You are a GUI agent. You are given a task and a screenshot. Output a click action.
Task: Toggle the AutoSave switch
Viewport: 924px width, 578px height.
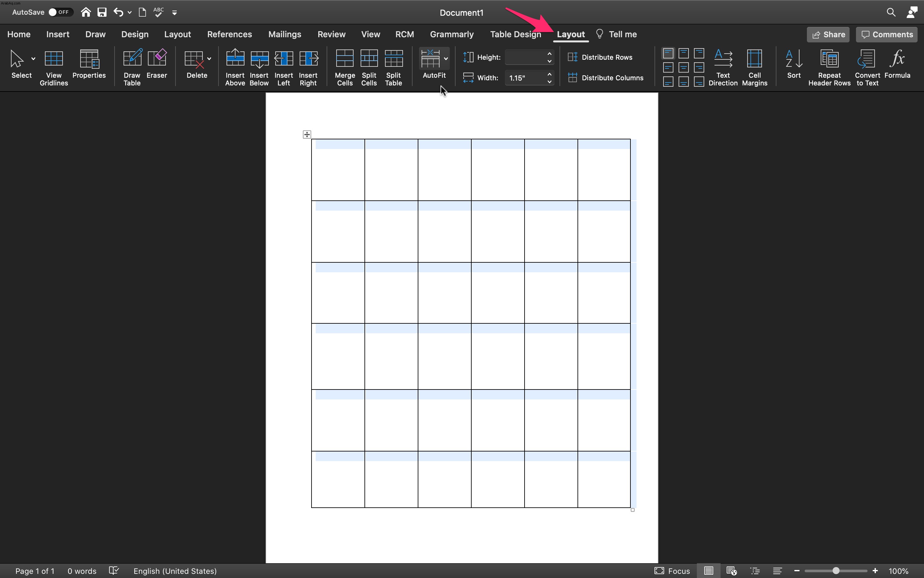click(61, 12)
